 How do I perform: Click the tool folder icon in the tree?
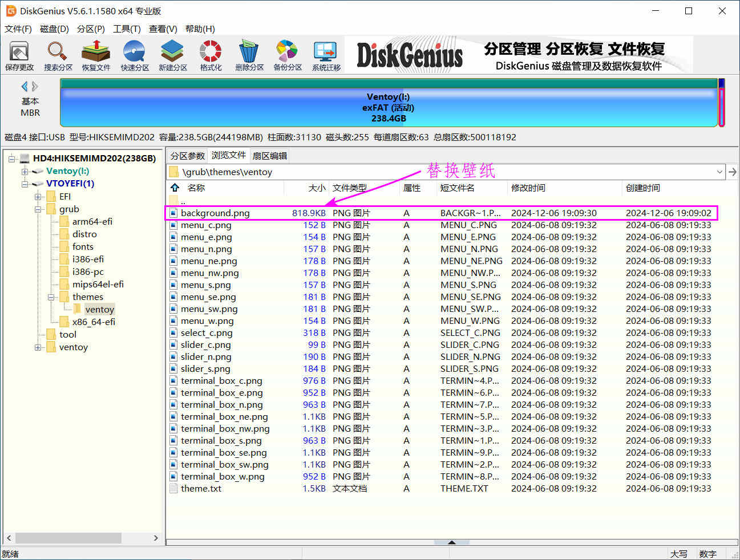click(x=51, y=335)
